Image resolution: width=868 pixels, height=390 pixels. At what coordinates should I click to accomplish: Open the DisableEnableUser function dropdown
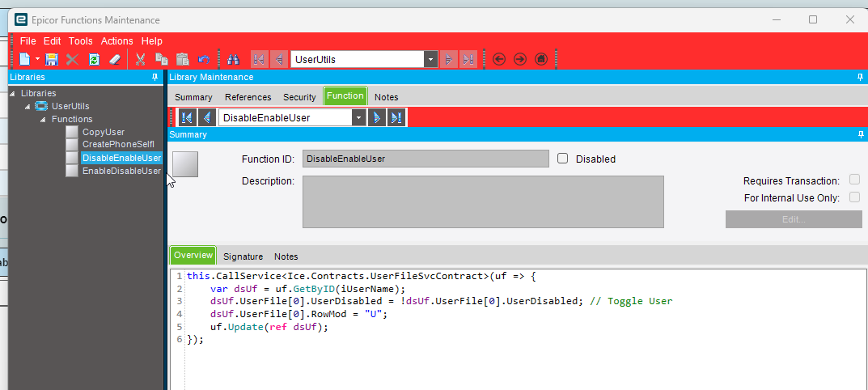[360, 117]
